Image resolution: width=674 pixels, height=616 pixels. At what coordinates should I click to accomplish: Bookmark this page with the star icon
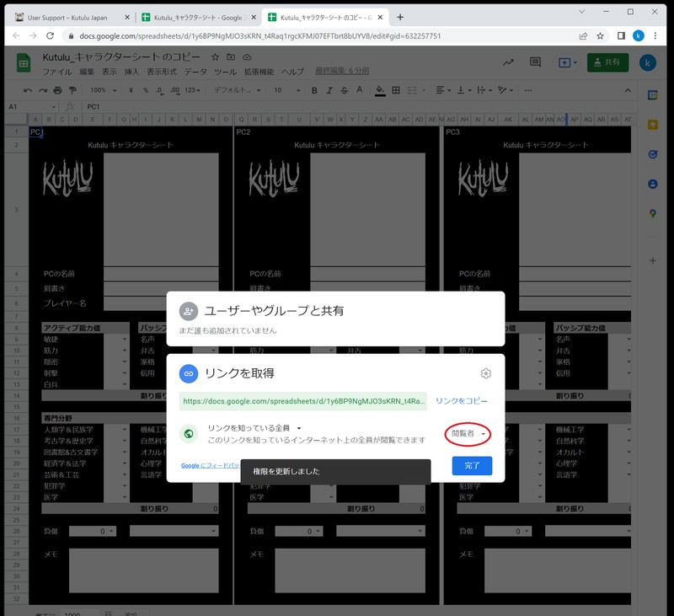pyautogui.click(x=601, y=36)
